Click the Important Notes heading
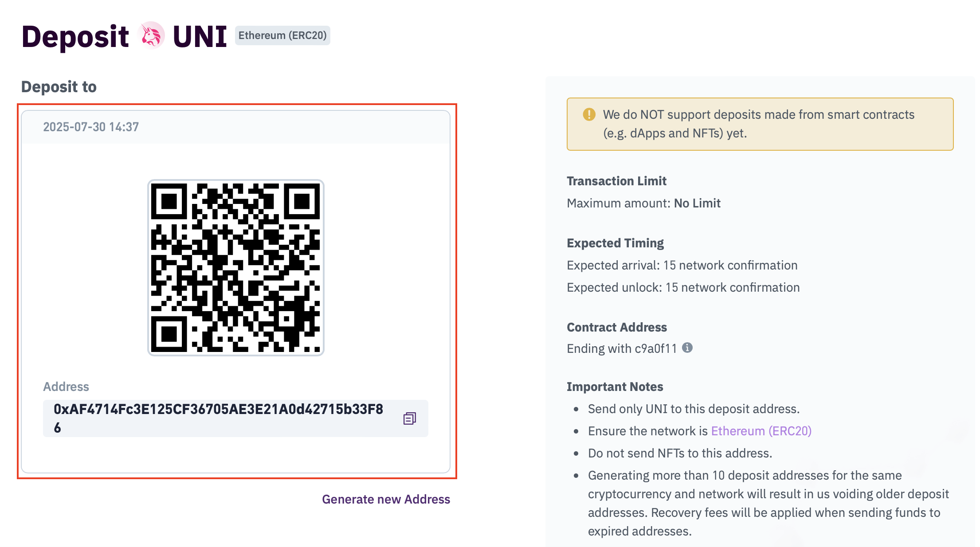This screenshot has width=980, height=547. pyautogui.click(x=615, y=387)
